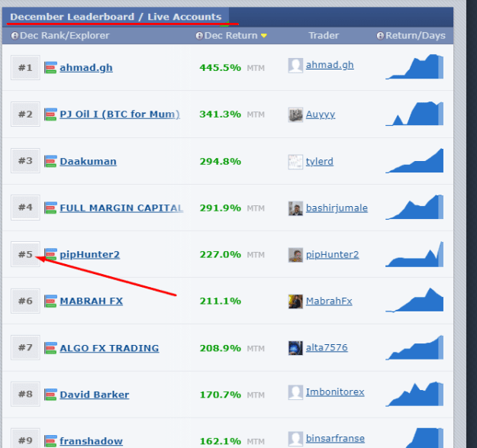
Task: Click trader avatar of MabrahFx
Action: pyautogui.click(x=295, y=301)
